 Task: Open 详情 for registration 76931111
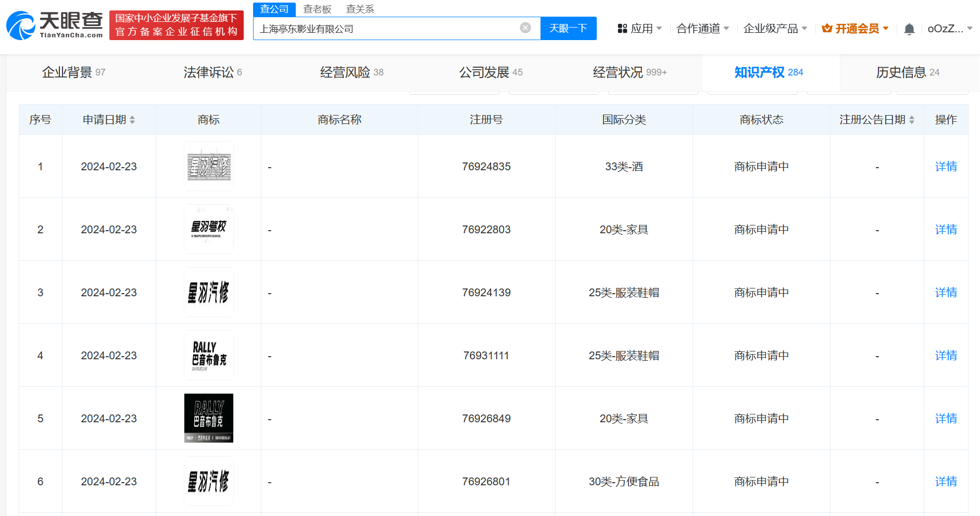[946, 356]
